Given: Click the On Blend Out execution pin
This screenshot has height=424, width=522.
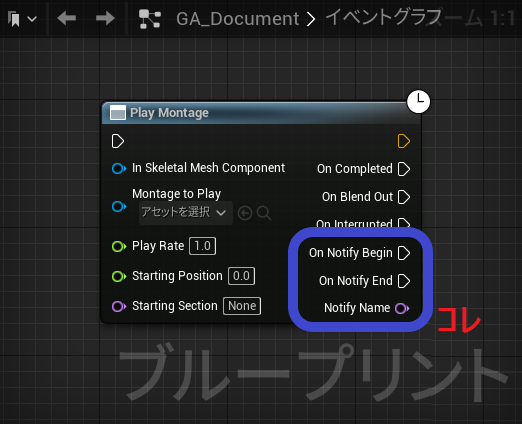Looking at the screenshot, I should point(404,197).
